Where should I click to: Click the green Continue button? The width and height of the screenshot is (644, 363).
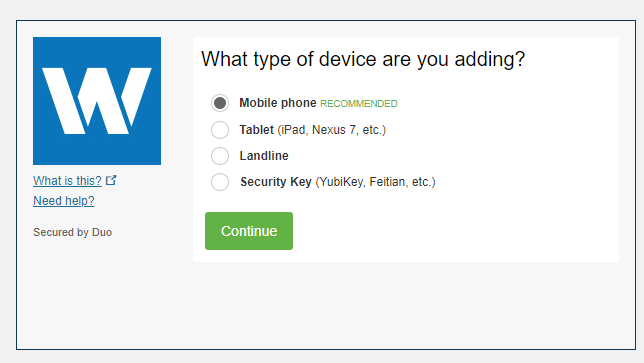249,231
